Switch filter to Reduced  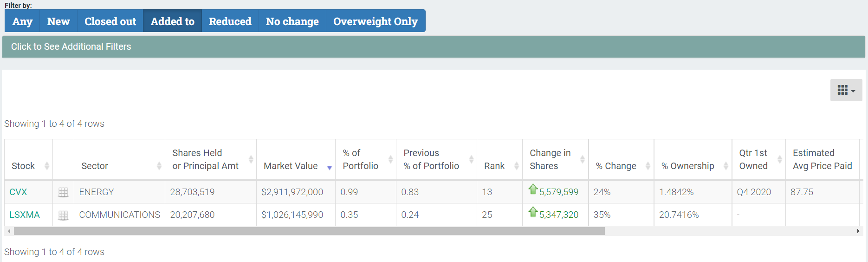click(x=230, y=21)
